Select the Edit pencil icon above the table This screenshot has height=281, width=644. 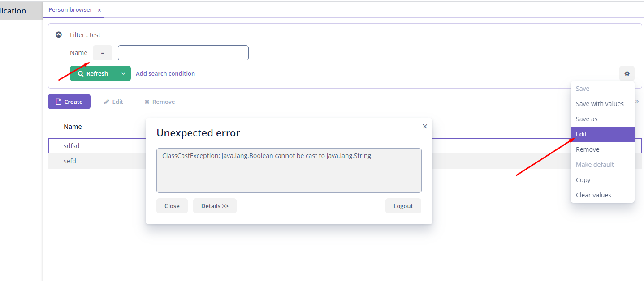pyautogui.click(x=107, y=102)
